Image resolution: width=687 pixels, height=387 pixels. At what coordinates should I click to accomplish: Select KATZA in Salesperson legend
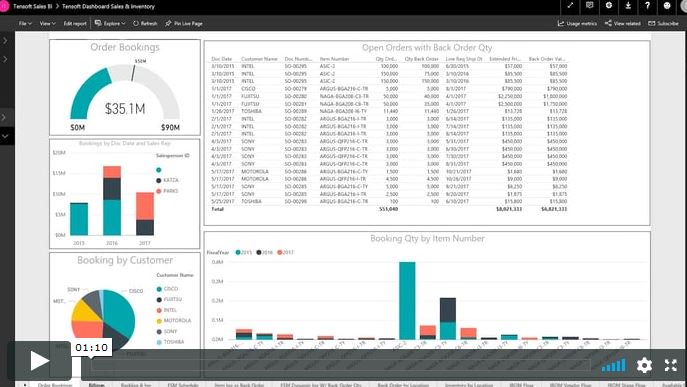(x=167, y=180)
